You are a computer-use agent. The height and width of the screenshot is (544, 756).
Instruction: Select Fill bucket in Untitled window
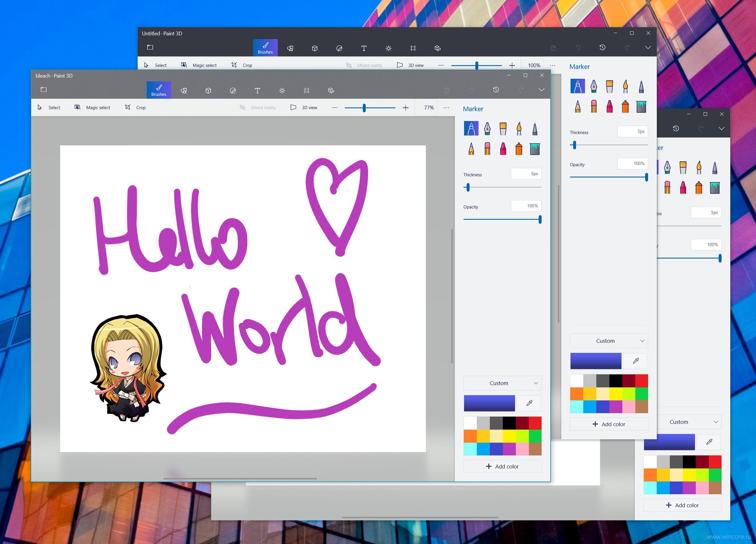coord(641,106)
